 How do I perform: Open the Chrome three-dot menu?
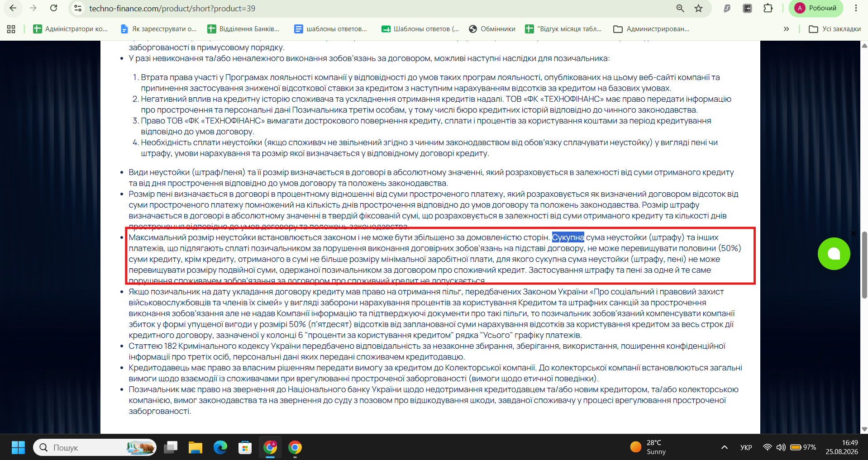pos(856,8)
